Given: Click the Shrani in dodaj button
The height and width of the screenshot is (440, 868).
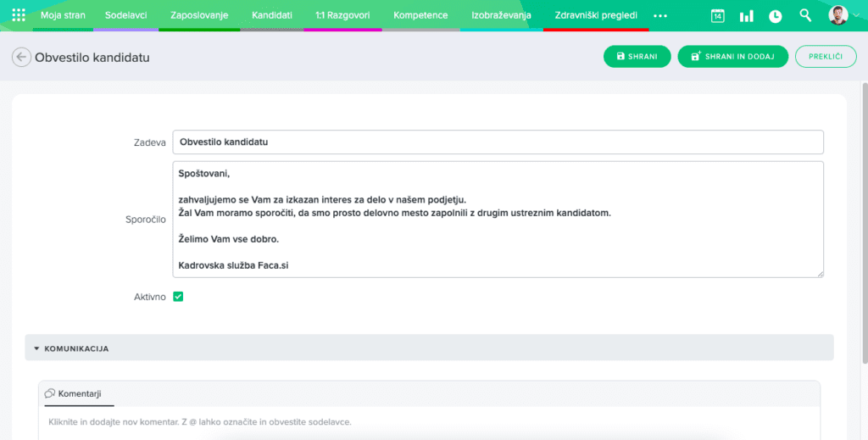Looking at the screenshot, I should 732,56.
